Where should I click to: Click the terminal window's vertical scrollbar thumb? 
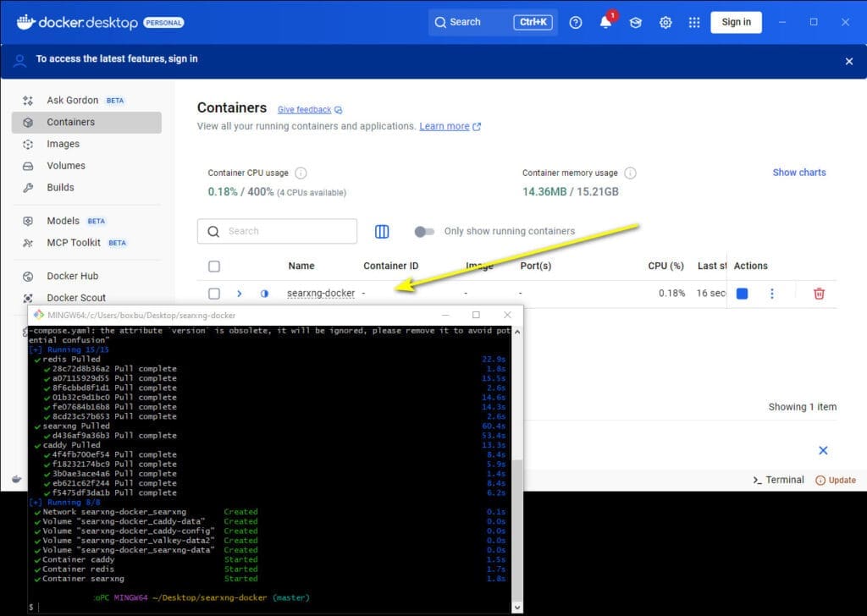[517, 531]
